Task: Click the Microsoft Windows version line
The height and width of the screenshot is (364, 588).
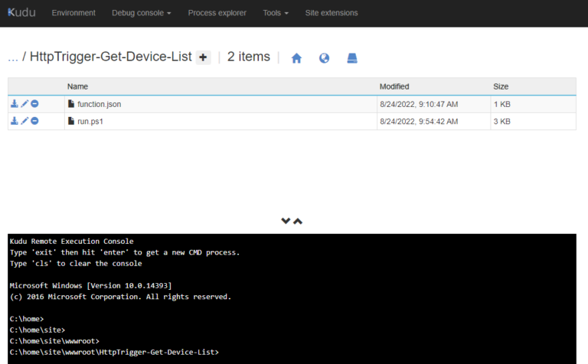Action: click(90, 285)
